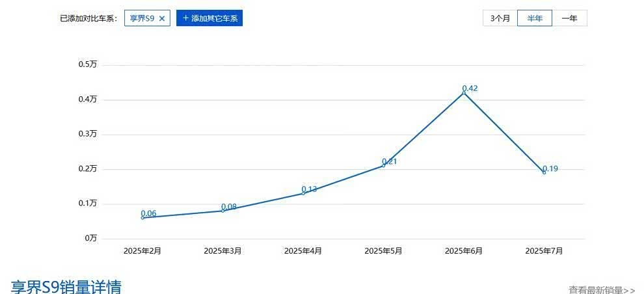Click the 0.06 data point on the line
This screenshot has height=294, width=644.
[x=142, y=217]
